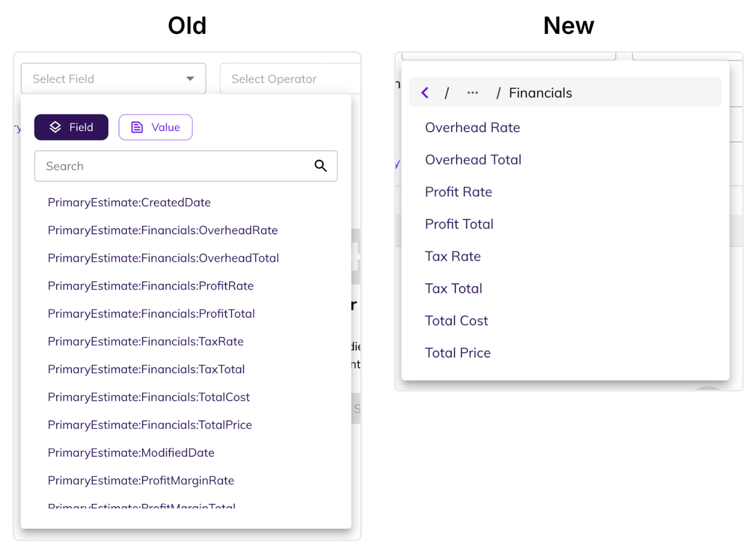The image size is (756, 552).
Task: Select PrimaryEstimate:Financials:TaxTotal in the old list
Action: [x=146, y=369]
